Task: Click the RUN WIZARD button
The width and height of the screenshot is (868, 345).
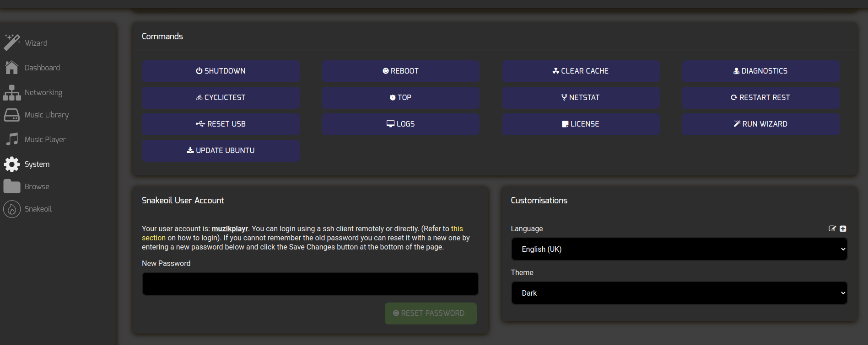Action: click(760, 124)
